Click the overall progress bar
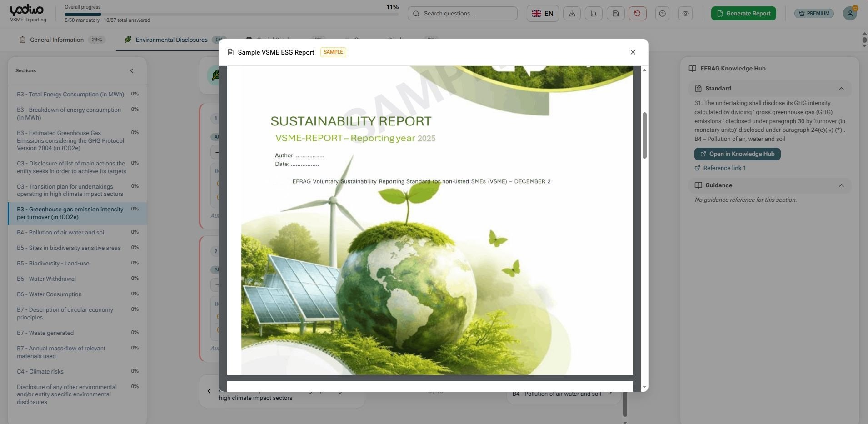 231,14
